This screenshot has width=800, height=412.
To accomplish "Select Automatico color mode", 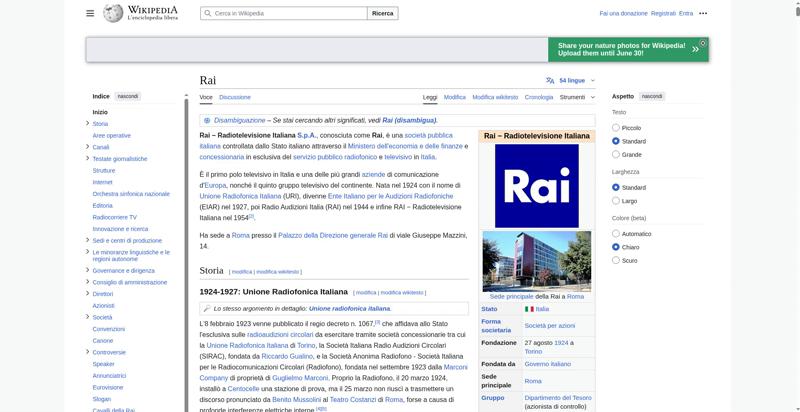I will [616, 234].
